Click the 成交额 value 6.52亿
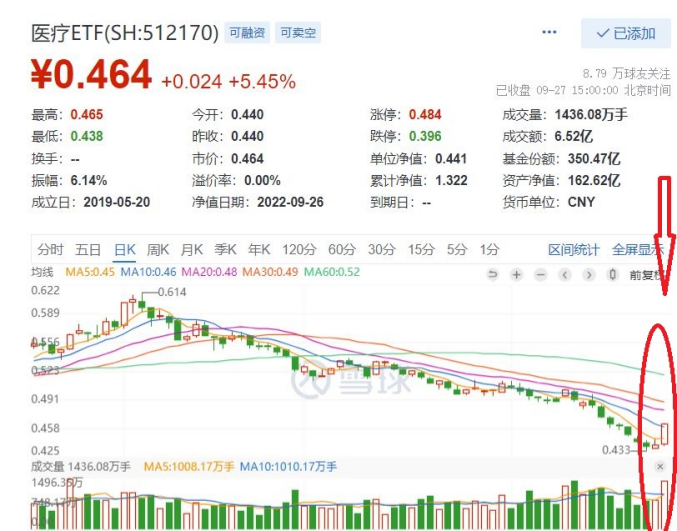Screen dimensions: 677x531 (573, 136)
